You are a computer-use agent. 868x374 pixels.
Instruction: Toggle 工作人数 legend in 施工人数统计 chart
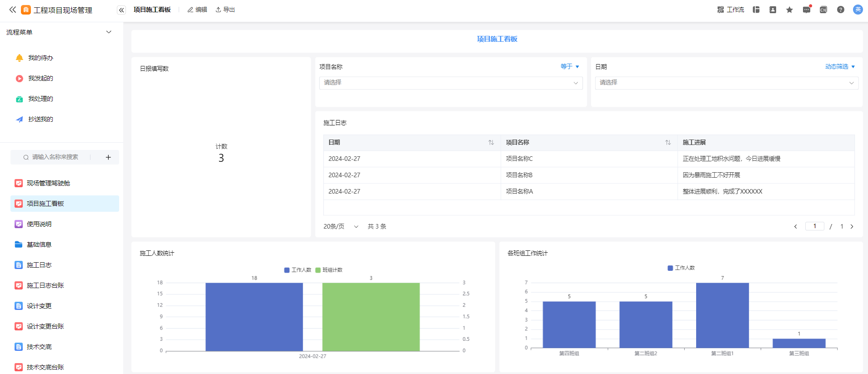tap(298, 270)
